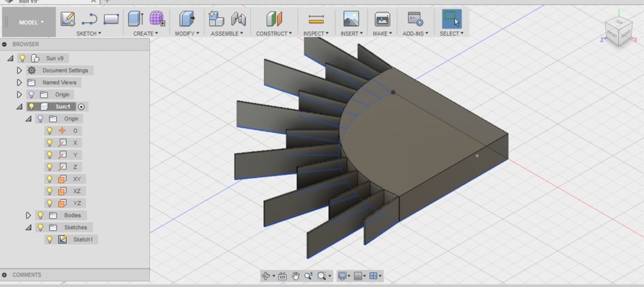Collapse the Sun:1 component node
644x287 pixels.
[19, 107]
